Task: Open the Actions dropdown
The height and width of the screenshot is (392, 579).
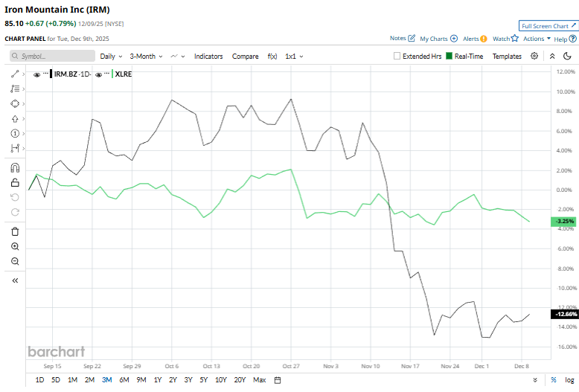Action: (537, 39)
